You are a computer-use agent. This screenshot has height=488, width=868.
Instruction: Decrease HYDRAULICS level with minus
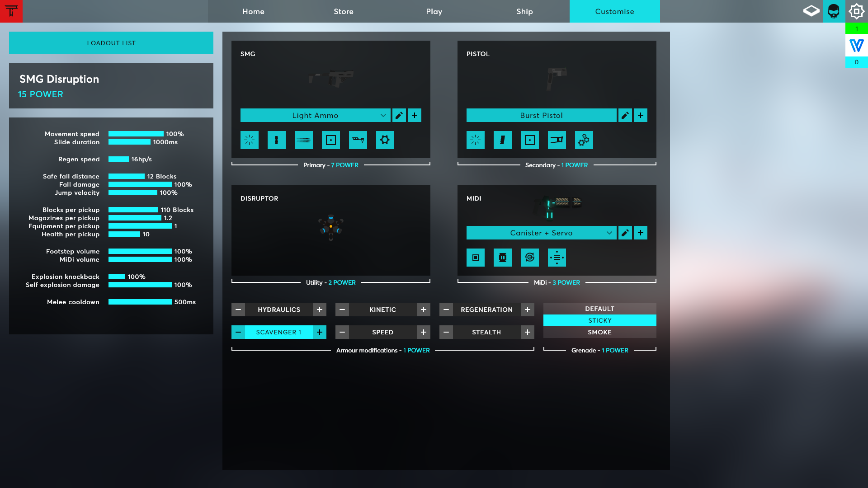238,310
